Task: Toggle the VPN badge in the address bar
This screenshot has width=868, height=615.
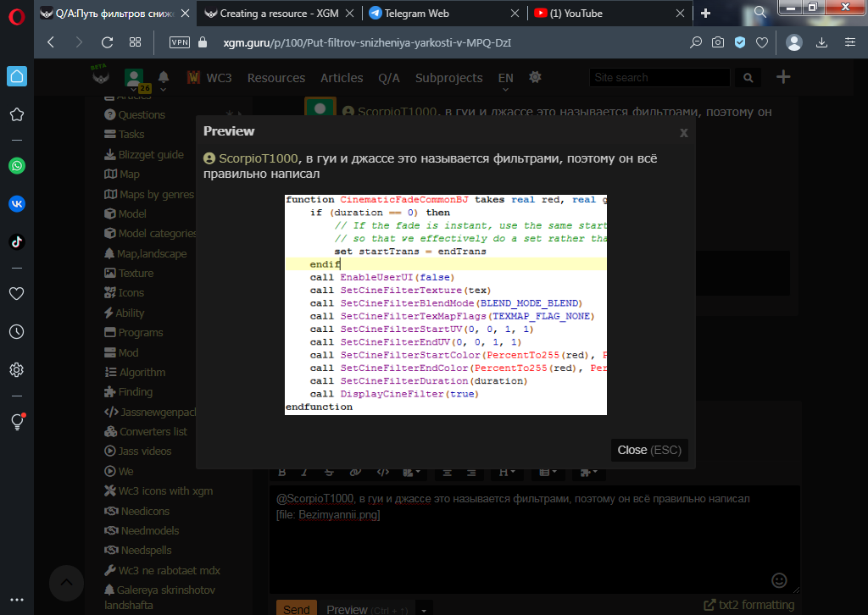Action: point(180,42)
